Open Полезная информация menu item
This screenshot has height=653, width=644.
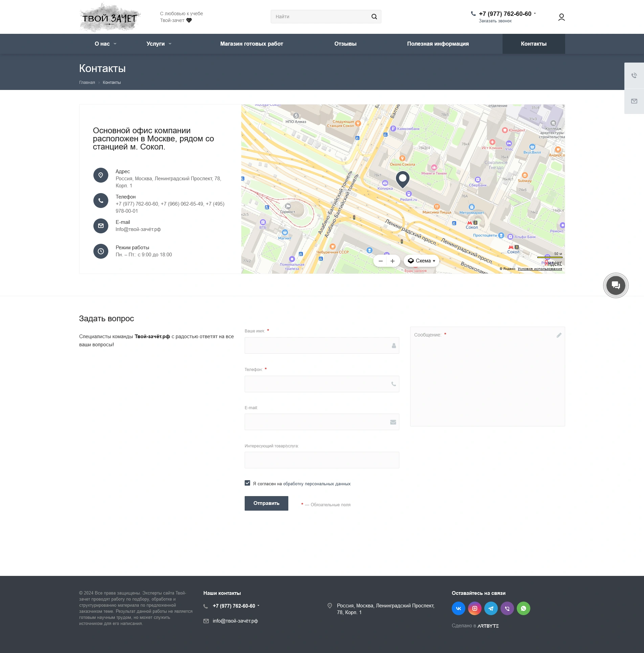coord(438,44)
